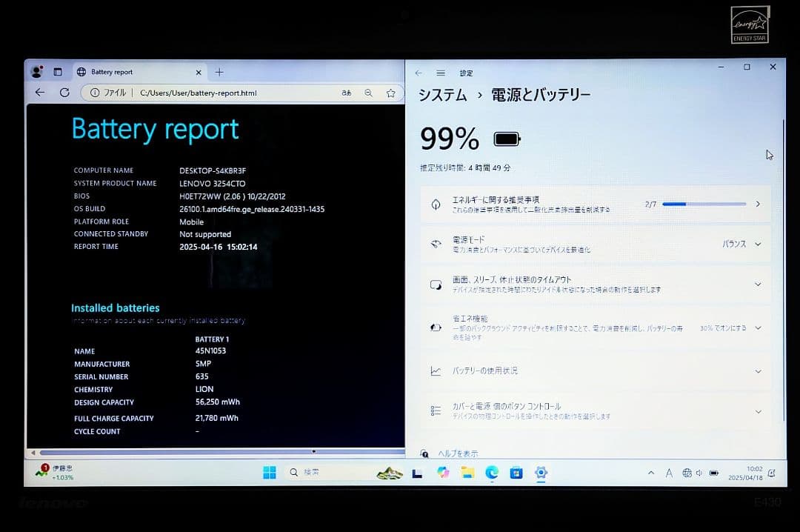Viewport: 800px width, 532px height.
Task: Select the report time 2025-04-16 15:02:14
Action: click(219, 247)
